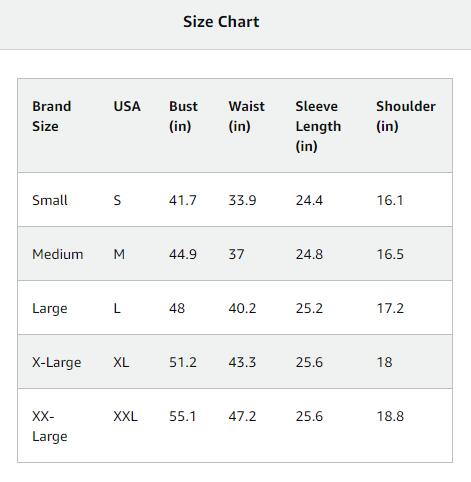Viewport: 471px width, 482px height.
Task: Click the USA column header
Action: pos(127,106)
